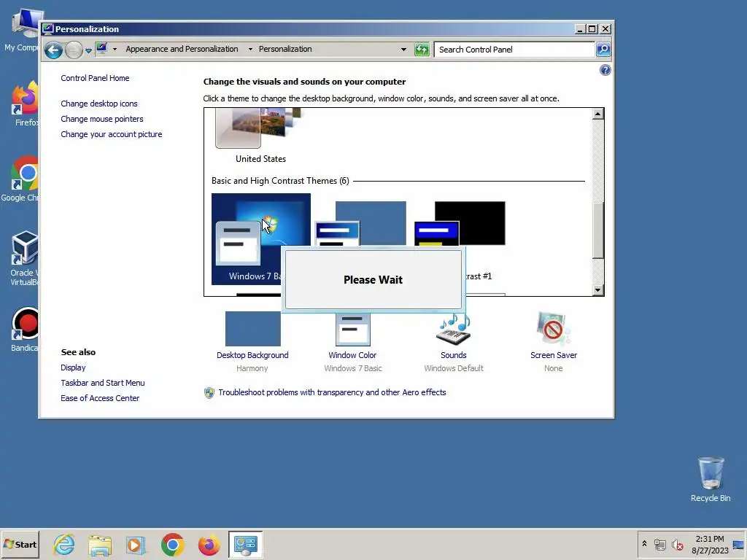Select the Firefox desktop shortcut

(24, 104)
